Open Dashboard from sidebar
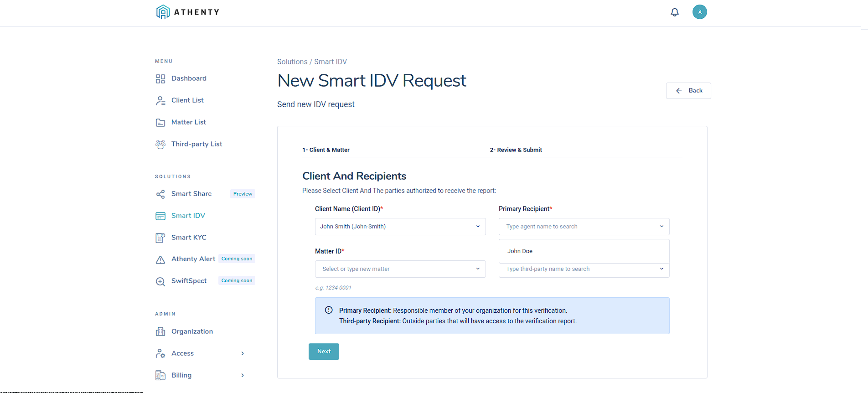 pyautogui.click(x=189, y=78)
